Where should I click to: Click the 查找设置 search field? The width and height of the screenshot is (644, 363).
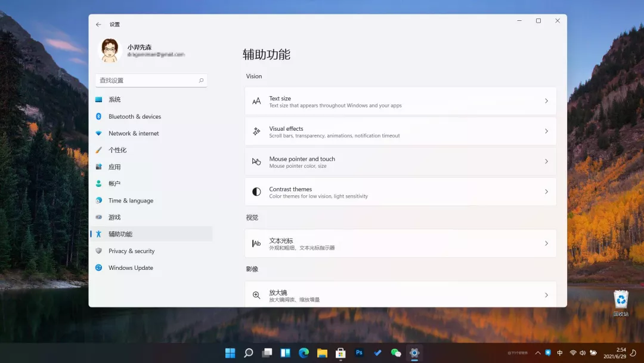pos(146,81)
